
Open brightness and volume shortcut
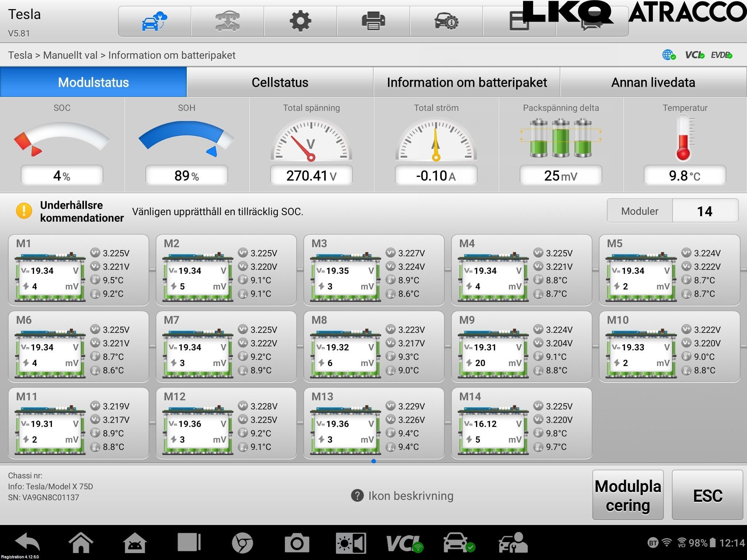(x=351, y=543)
